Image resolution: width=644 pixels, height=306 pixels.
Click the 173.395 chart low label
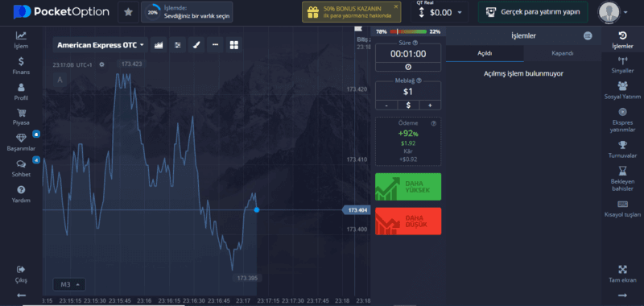247,278
